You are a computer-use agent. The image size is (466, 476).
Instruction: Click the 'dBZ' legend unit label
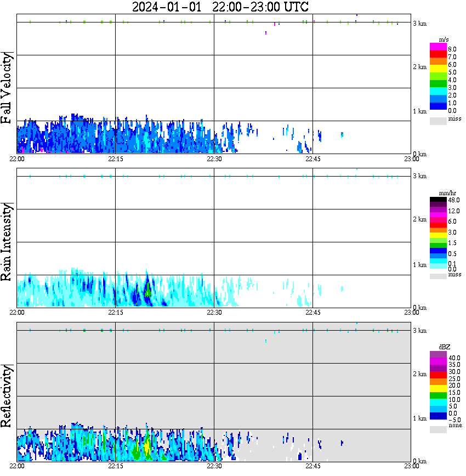(x=445, y=347)
